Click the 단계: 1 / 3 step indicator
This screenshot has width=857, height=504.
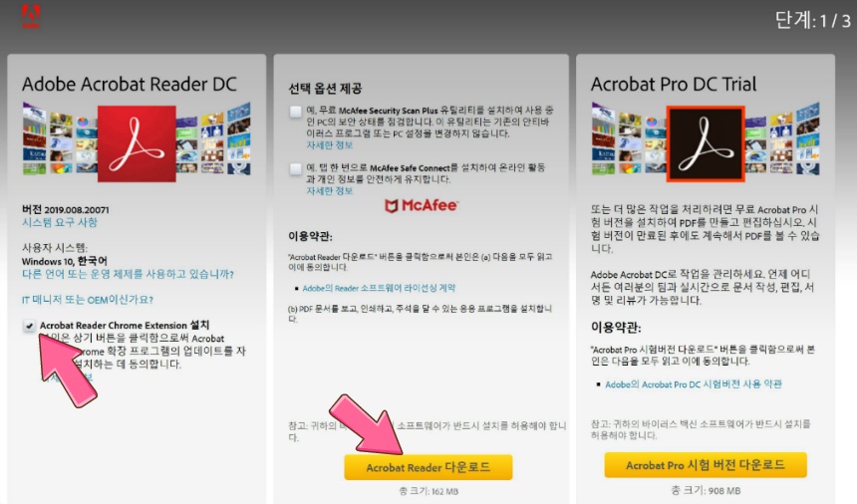[813, 21]
